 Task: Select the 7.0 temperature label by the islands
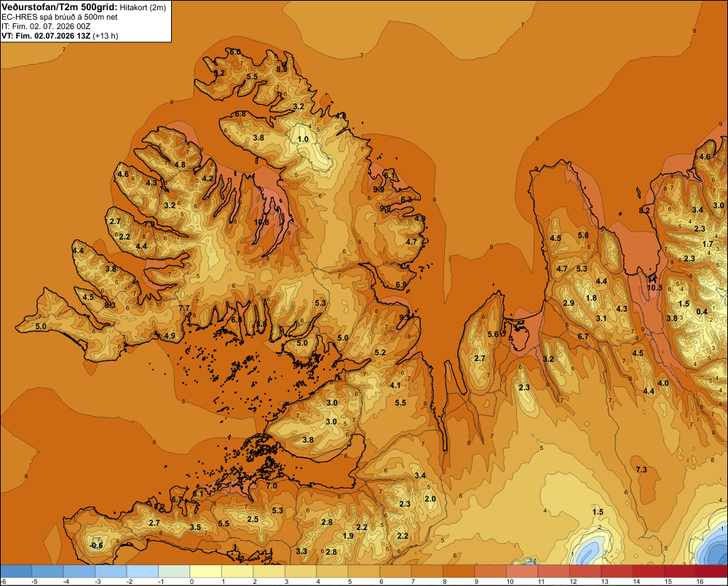[x=272, y=486]
